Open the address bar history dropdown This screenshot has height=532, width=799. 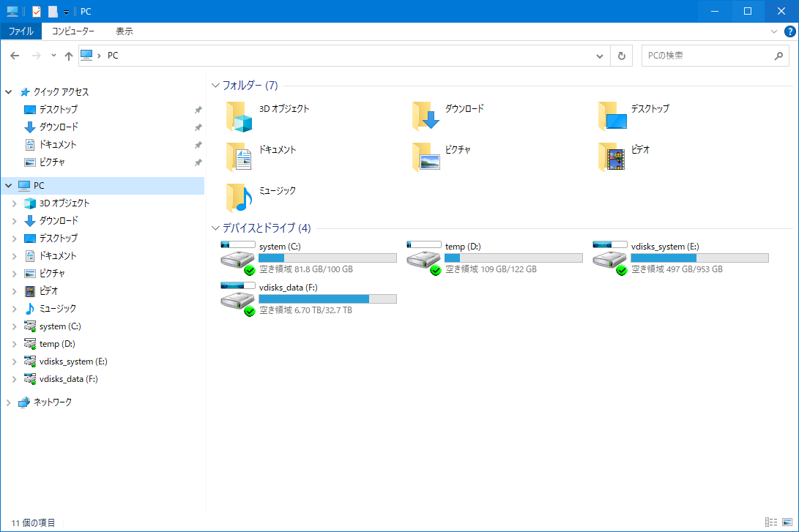pos(600,56)
